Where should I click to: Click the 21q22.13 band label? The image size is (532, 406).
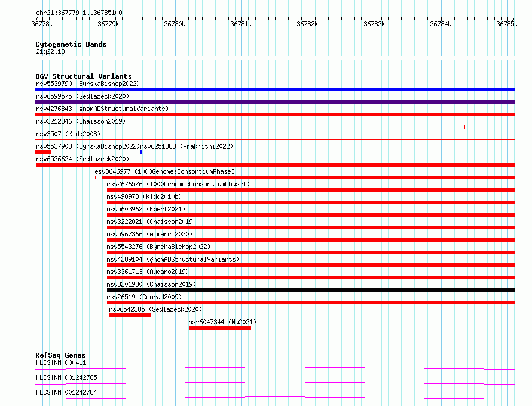click(x=50, y=51)
